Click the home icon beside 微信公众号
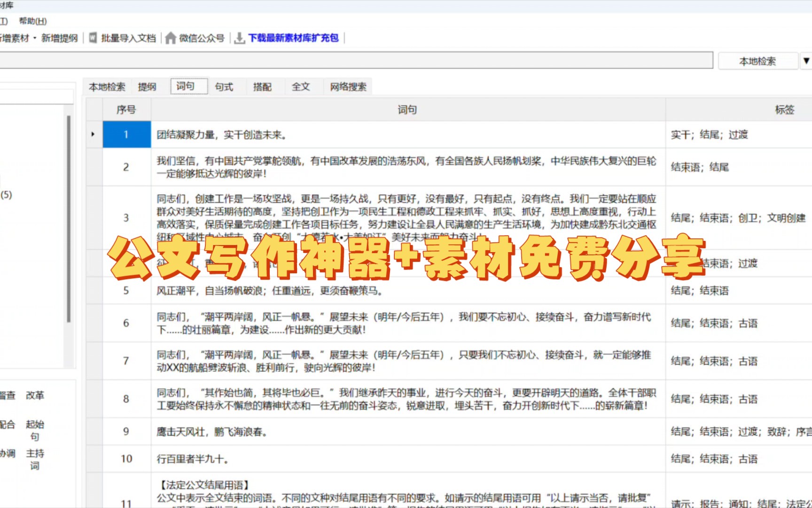Image resolution: width=812 pixels, height=508 pixels. pyautogui.click(x=171, y=38)
